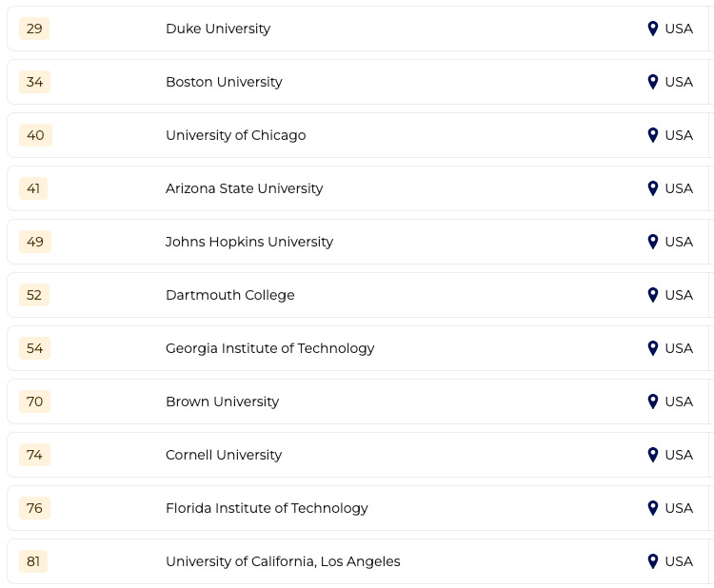Click the map pin for University of Chicago

pos(652,135)
